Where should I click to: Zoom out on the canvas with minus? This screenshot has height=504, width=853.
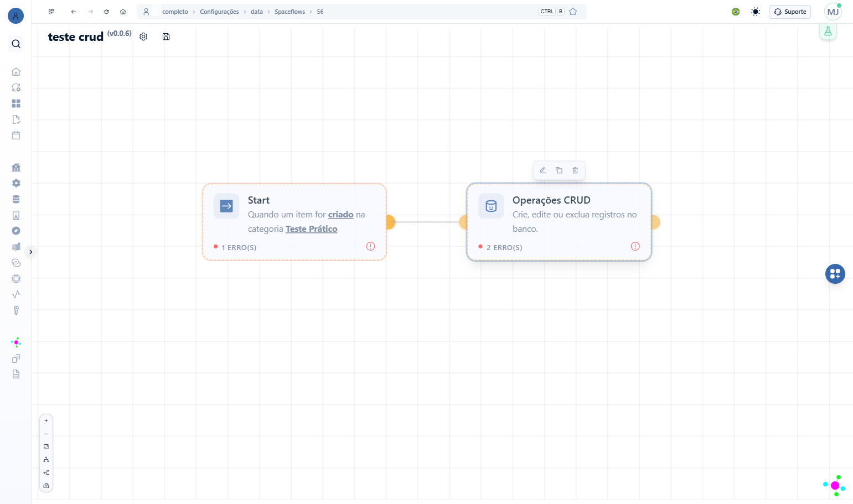46,434
